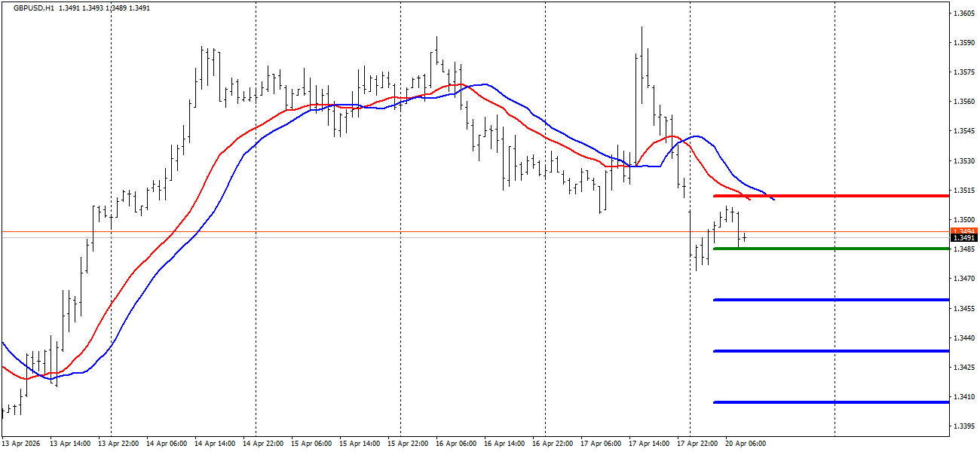The width and height of the screenshot is (980, 452).
Task: Click the 15 Apr 22:00 time label
Action: pyautogui.click(x=408, y=444)
